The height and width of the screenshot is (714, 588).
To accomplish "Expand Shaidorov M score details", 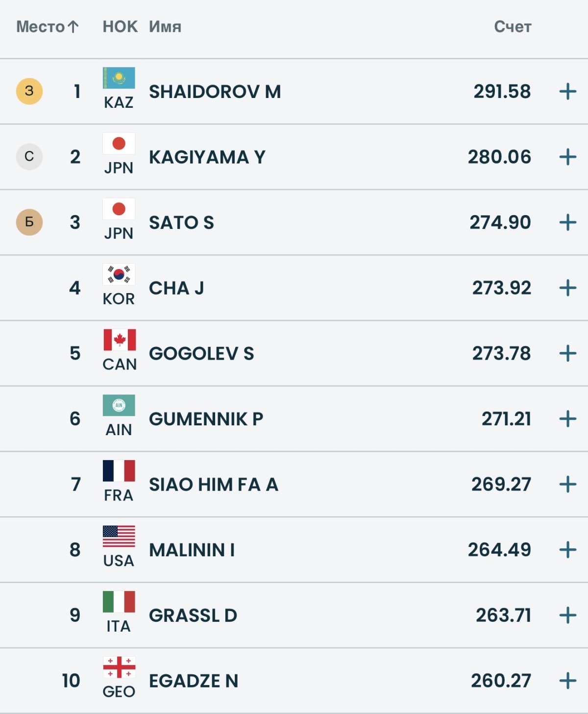I will [567, 92].
